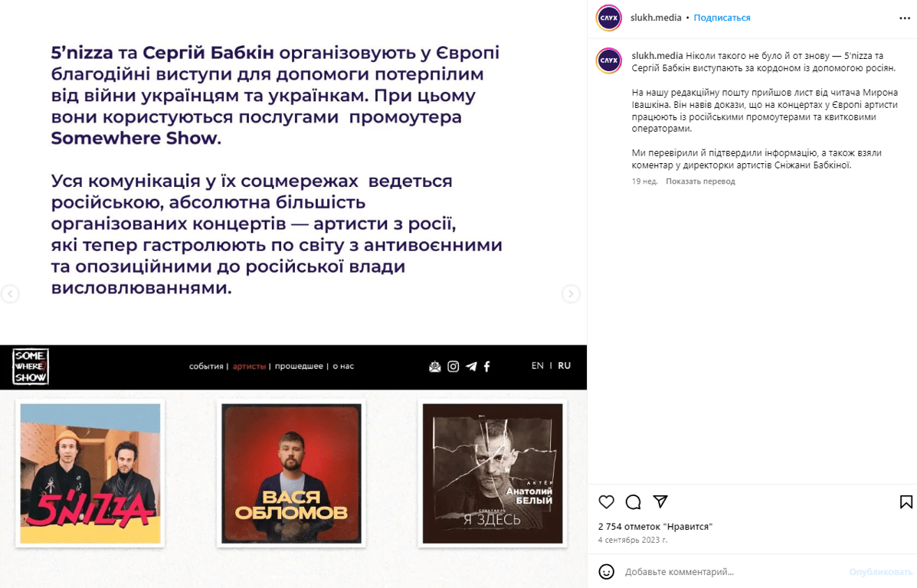Click the Facebook icon in the Somewhere Show header

coord(486,367)
